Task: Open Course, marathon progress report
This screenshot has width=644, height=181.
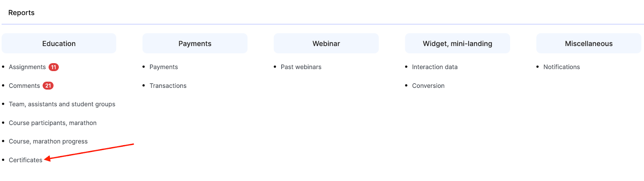Action: pos(48,141)
